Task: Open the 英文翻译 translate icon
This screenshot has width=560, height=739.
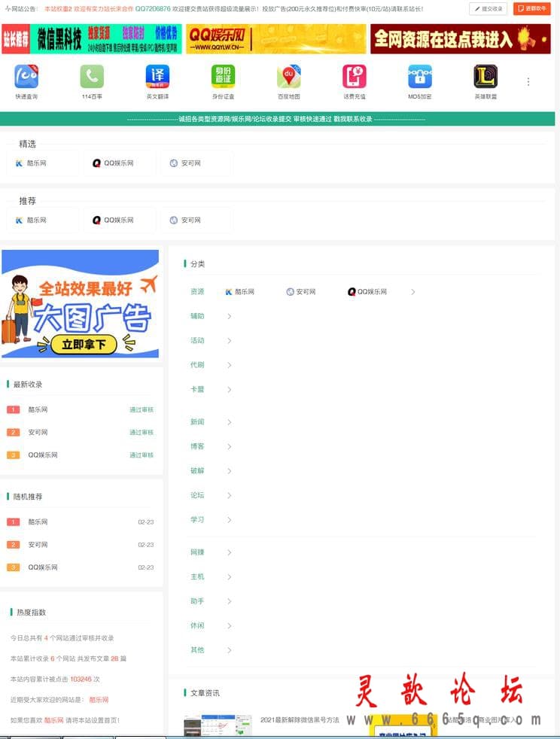Action: (x=157, y=76)
